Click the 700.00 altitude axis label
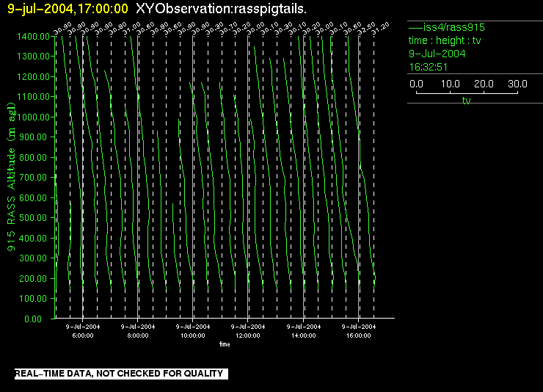The image size is (543, 392). (x=37, y=178)
